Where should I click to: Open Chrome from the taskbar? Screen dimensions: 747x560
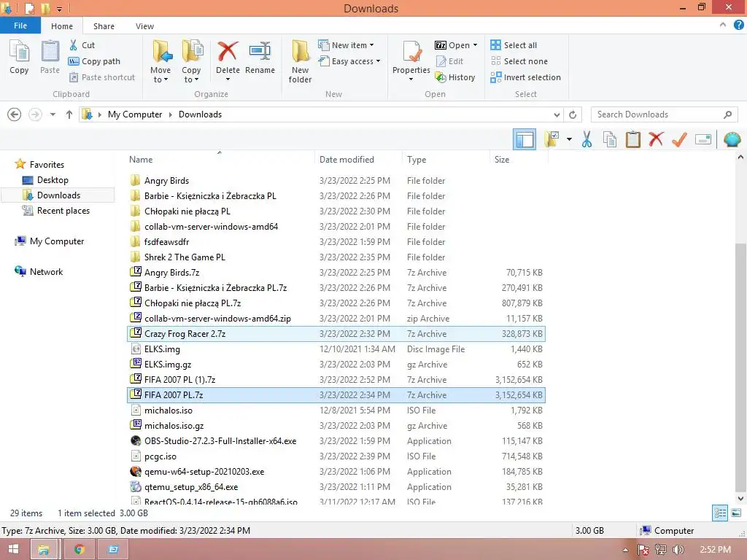(x=79, y=550)
